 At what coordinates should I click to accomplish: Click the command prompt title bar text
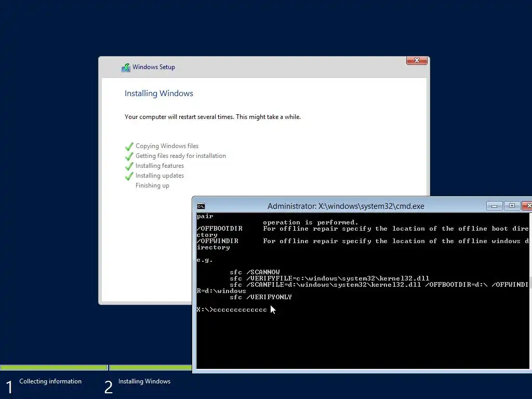click(345, 206)
